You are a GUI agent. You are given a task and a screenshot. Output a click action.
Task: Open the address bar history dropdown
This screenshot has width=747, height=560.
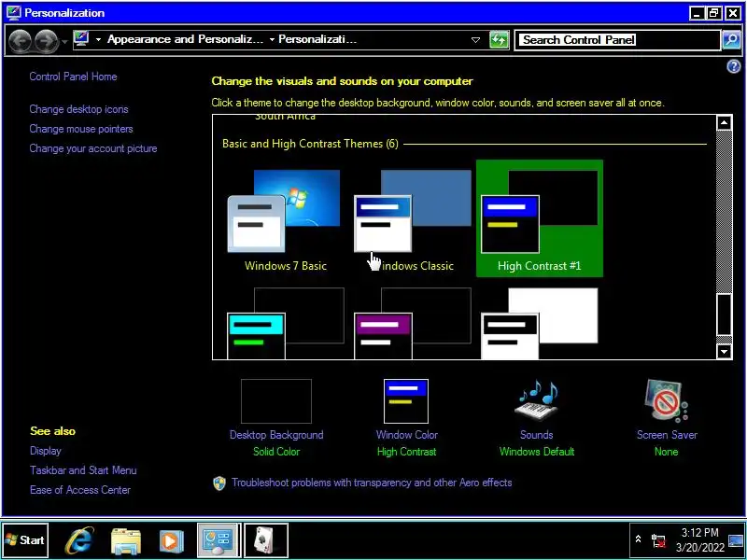[x=475, y=40]
